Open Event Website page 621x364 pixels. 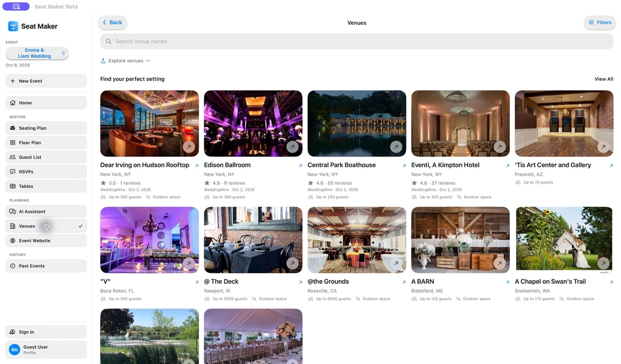[x=46, y=241]
